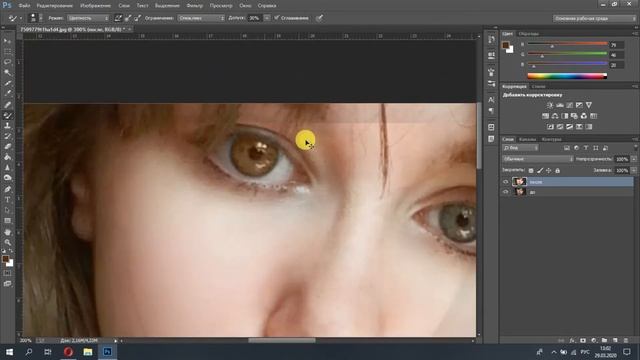Switch to the Образцы tab
The width and height of the screenshot is (640, 360).
pyautogui.click(x=529, y=33)
